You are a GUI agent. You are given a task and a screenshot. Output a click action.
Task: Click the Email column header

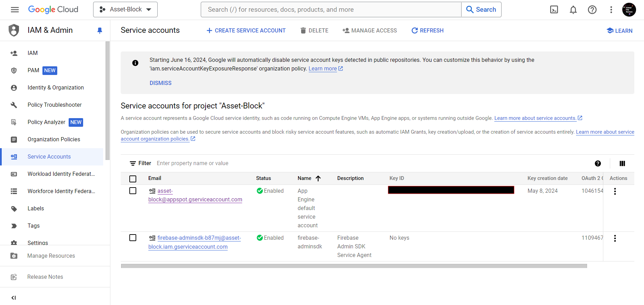(x=155, y=179)
